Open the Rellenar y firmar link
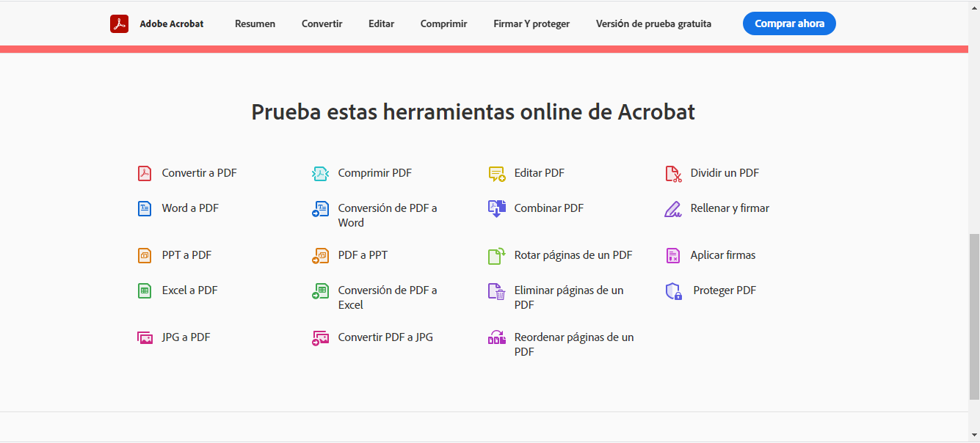980x443 pixels. click(x=730, y=208)
